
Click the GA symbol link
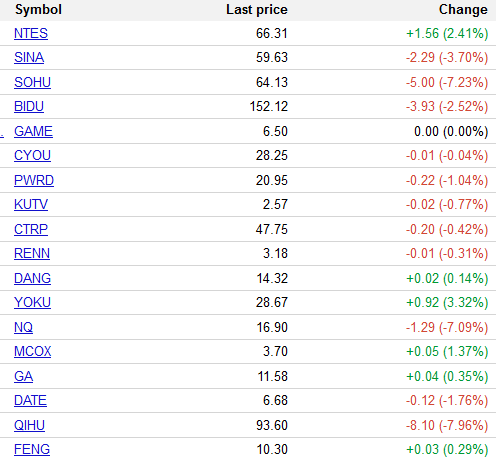pyautogui.click(x=23, y=376)
